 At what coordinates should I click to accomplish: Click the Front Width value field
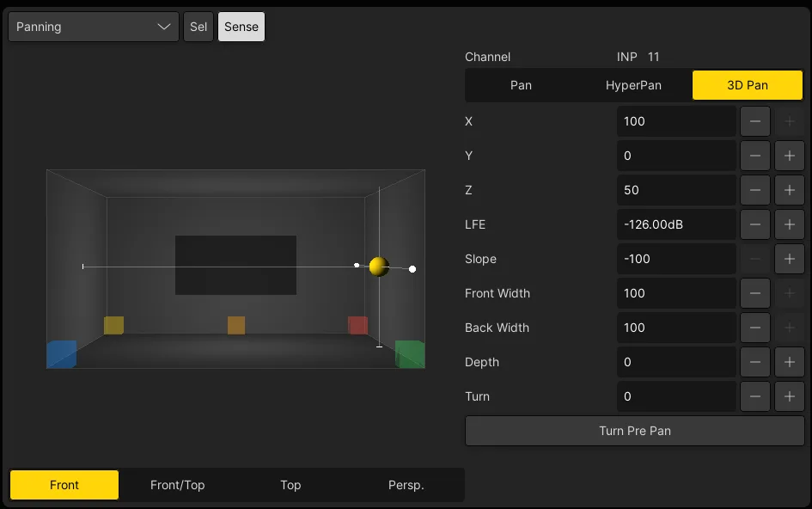coord(676,293)
